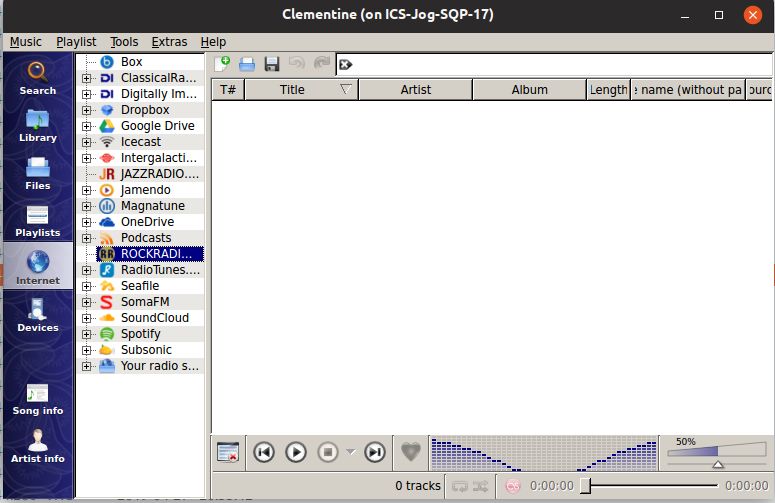
Task: Click the new playlist icon
Action: click(x=222, y=64)
